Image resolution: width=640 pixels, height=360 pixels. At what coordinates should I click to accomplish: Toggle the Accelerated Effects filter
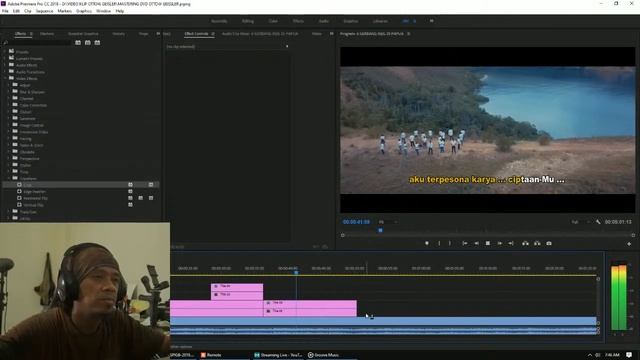coord(78,42)
